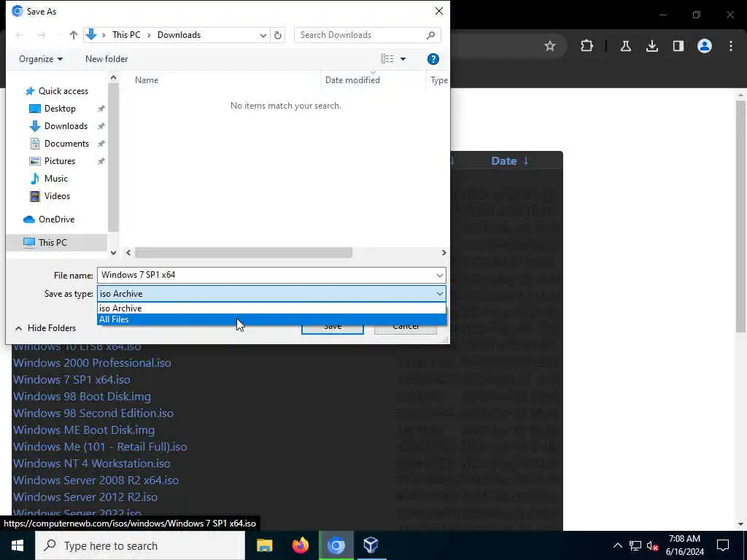This screenshot has width=747, height=560.
Task: Choose iso Archive file type option
Action: (x=271, y=308)
